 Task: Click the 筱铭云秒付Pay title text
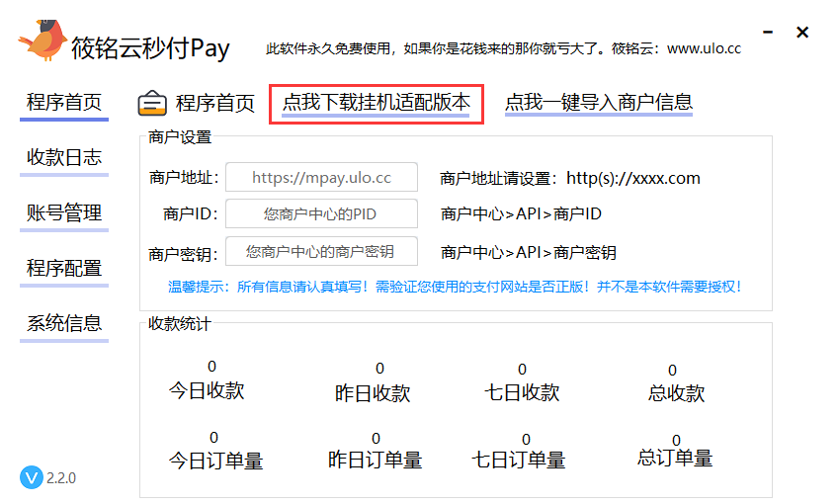coord(150,48)
